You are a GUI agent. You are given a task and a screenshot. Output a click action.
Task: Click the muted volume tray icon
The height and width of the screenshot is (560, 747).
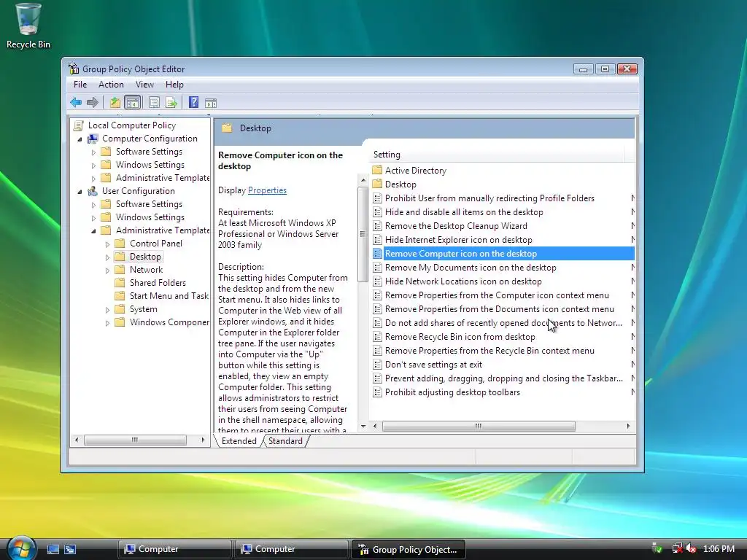(x=691, y=548)
